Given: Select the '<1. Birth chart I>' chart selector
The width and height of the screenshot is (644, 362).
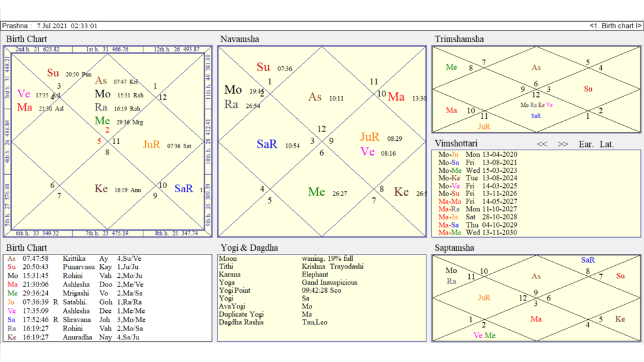Looking at the screenshot, I should [x=615, y=26].
